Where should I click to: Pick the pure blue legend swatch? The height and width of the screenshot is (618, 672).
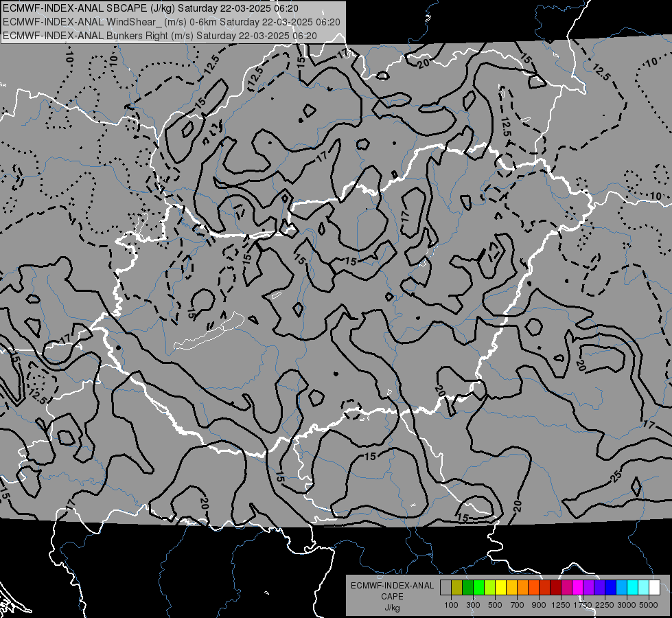[610, 588]
